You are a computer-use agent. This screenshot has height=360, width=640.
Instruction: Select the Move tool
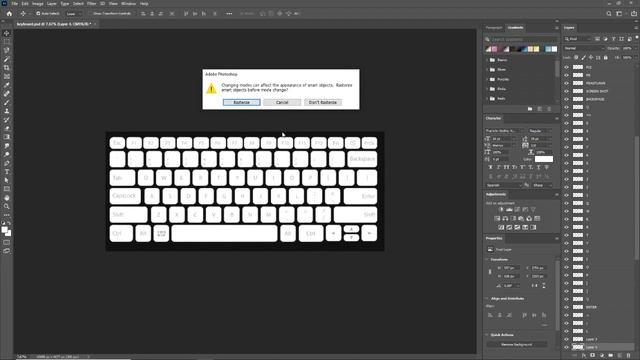7,33
